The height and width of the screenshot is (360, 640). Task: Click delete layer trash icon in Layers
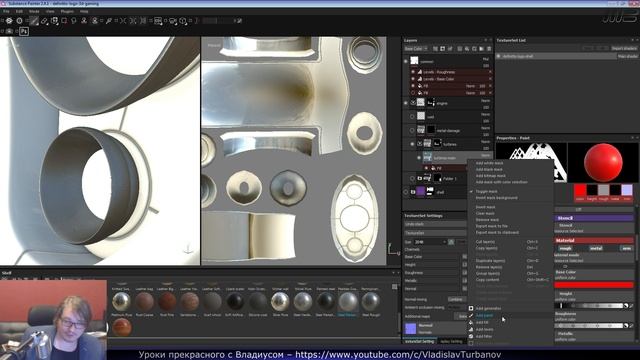(489, 49)
